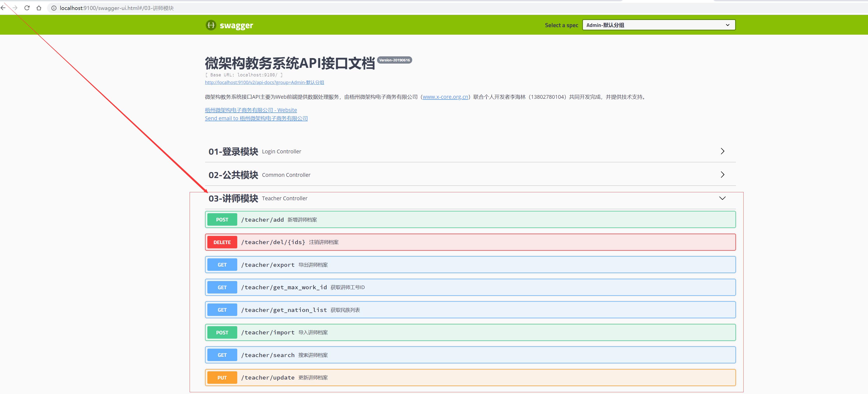Open the www.x-core.org.cn link
Viewport: 868px width, 394px height.
point(445,97)
